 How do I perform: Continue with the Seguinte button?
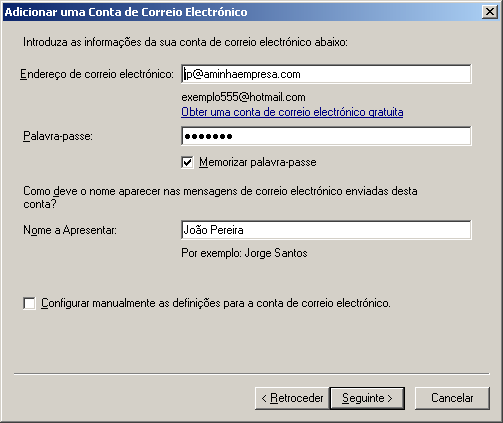(367, 398)
